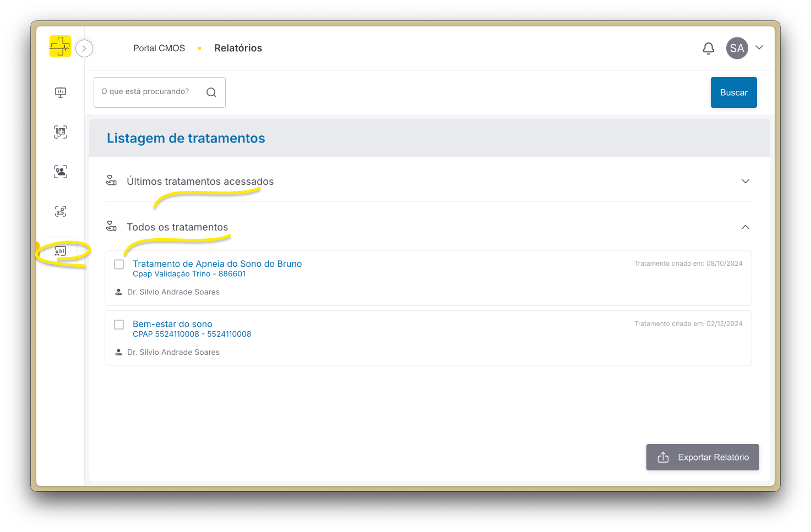The image size is (811, 532).
Task: Click the Portal CMOS breadcrumb
Action: [159, 48]
